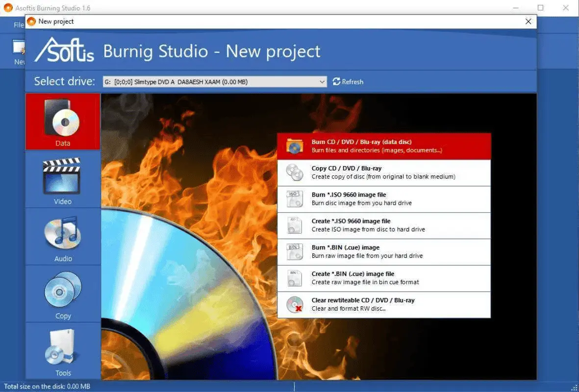Screen dimensions: 579x392
Task: Click the New toolbar icon in main window
Action: pyautogui.click(x=19, y=48)
